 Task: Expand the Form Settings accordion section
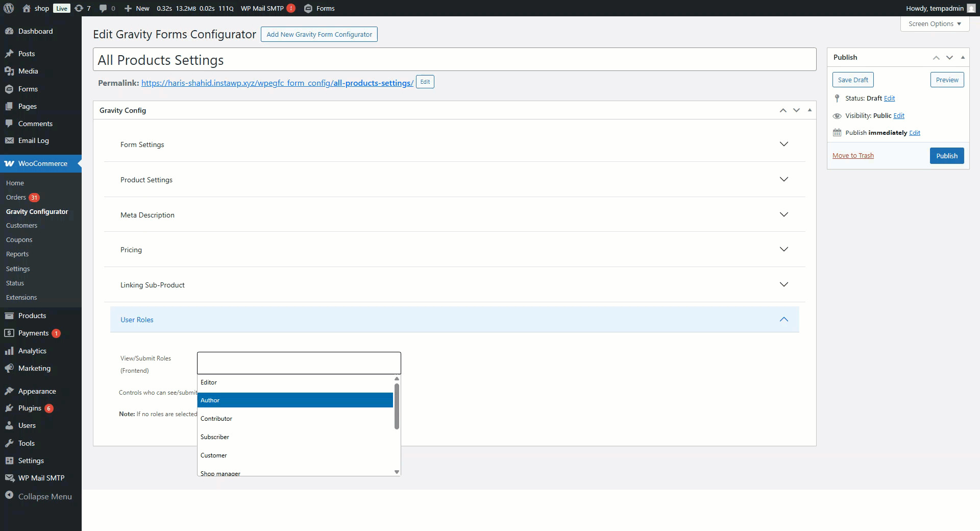pos(783,144)
